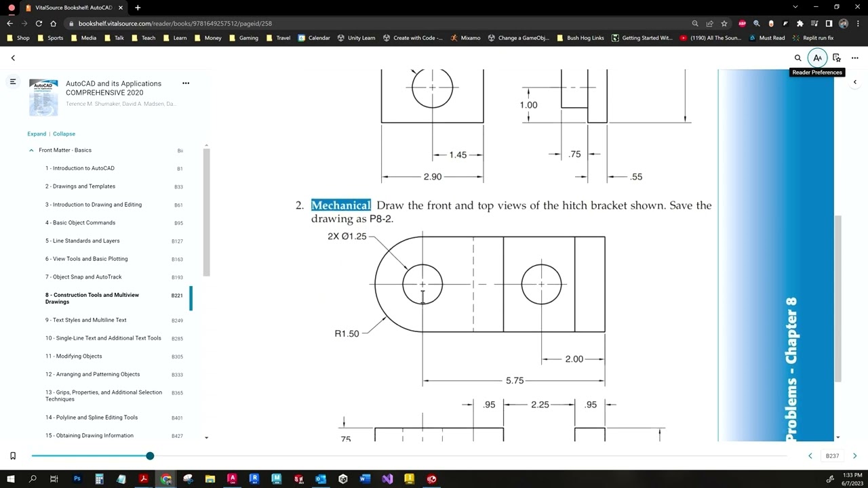Screen dimensions: 868x488
Task: Collapse the right side panel chevron
Action: pyautogui.click(x=854, y=82)
